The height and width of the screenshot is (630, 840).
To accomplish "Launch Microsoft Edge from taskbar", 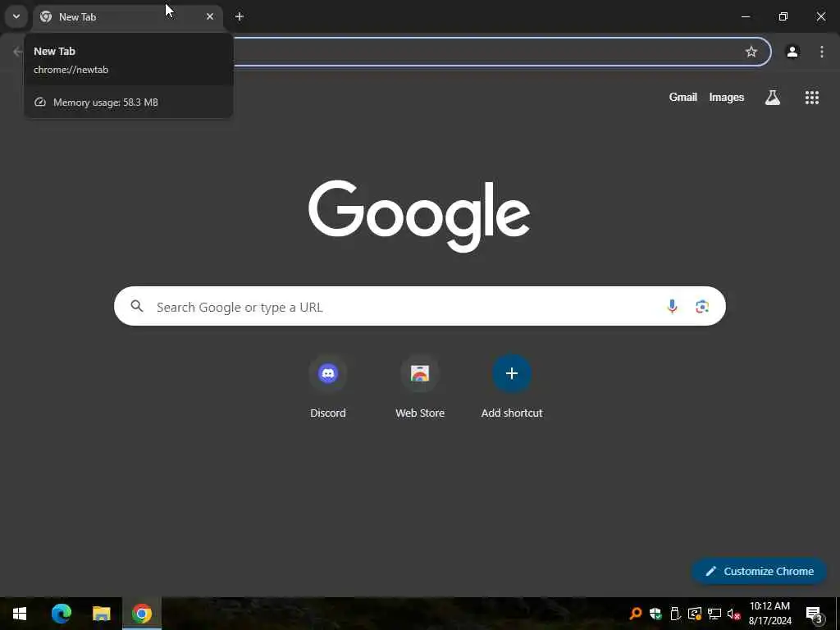I will (61, 614).
